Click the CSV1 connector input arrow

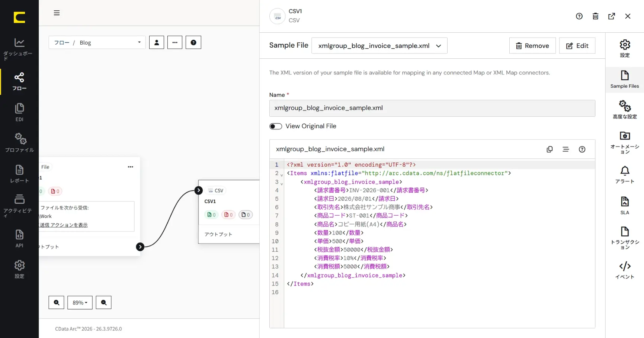[199, 190]
